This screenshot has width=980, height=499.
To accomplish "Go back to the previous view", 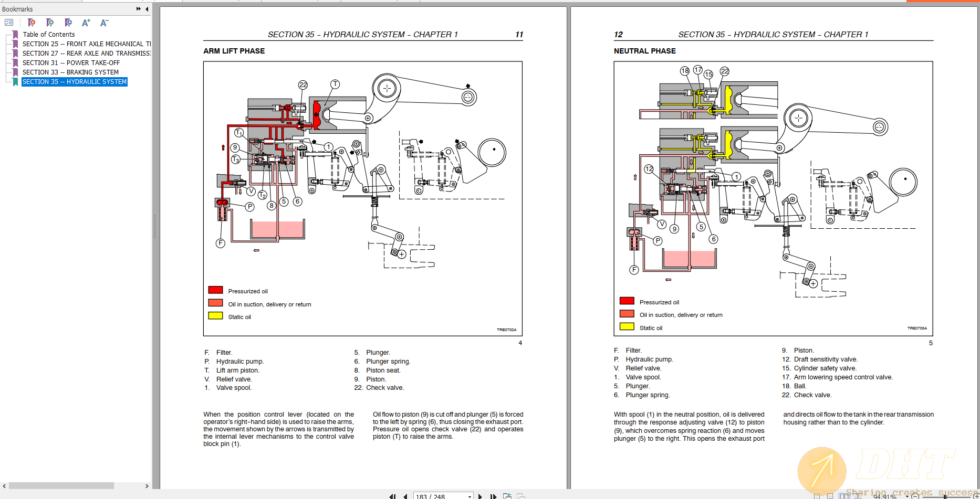I will 507,495.
